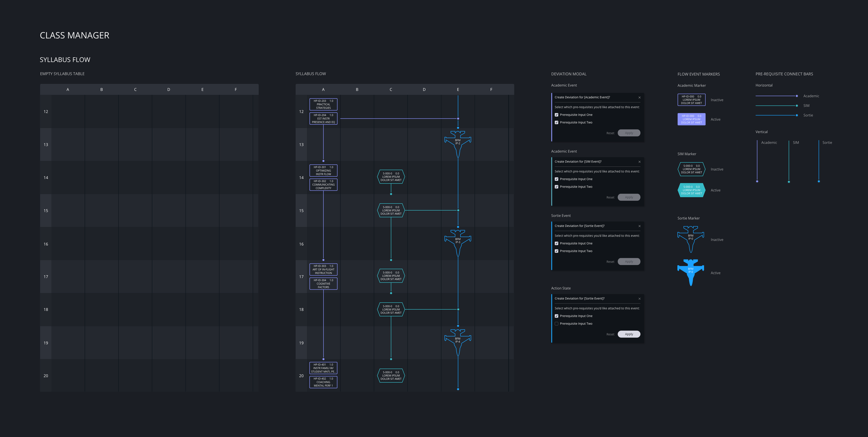Open HP-ID-203 Practical Strategies event box
The image size is (868, 437).
[x=323, y=104]
